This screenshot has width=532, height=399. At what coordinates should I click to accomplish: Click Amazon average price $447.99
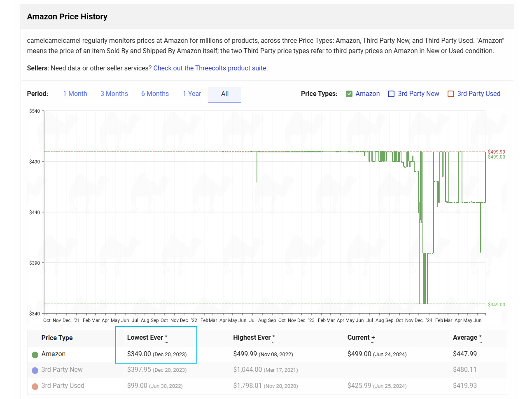tap(465, 354)
